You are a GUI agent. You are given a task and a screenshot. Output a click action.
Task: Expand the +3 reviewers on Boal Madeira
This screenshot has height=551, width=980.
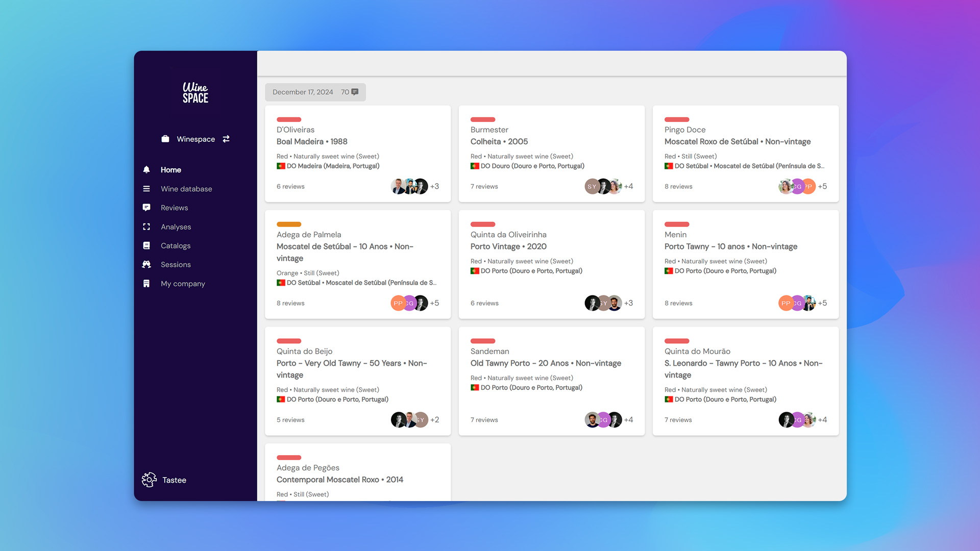pyautogui.click(x=434, y=186)
